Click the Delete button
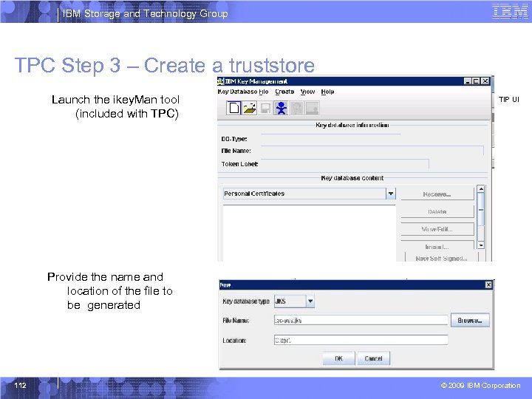 click(437, 212)
